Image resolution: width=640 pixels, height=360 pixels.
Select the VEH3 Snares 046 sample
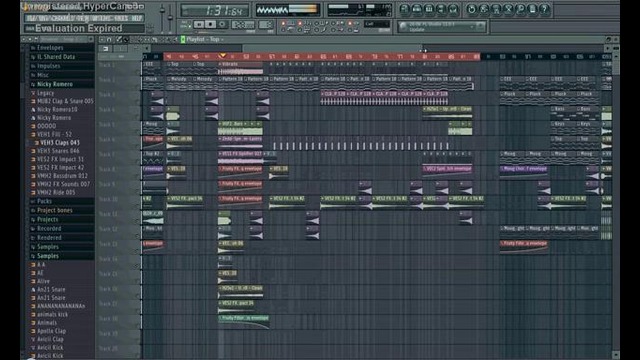coord(58,151)
